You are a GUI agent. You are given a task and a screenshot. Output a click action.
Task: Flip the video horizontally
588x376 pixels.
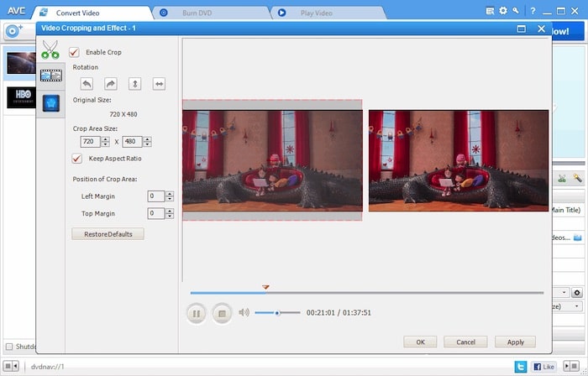159,84
